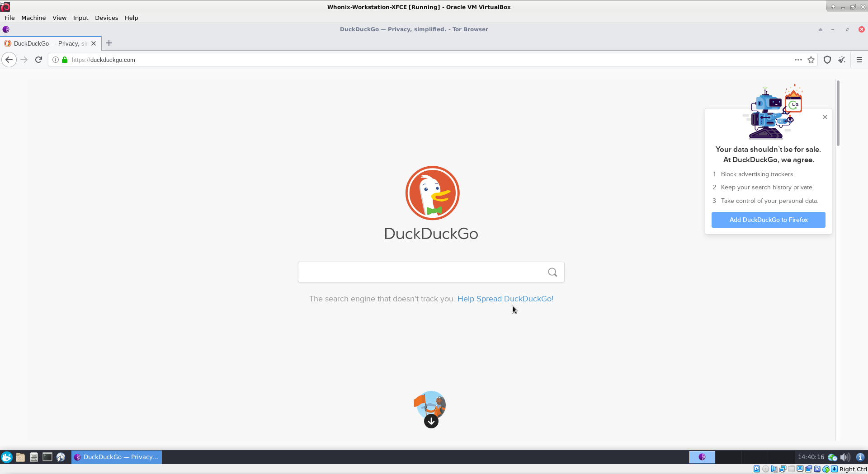The height and width of the screenshot is (474, 868).
Task: Open a new tab with the plus button
Action: pos(109,43)
